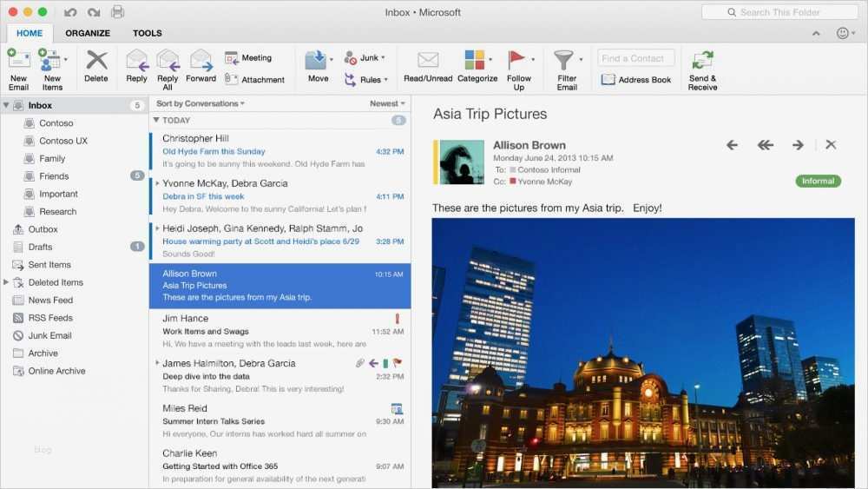This screenshot has width=868, height=489.
Task: Expand the Yvonne McKay conversation thread
Action: [x=157, y=183]
